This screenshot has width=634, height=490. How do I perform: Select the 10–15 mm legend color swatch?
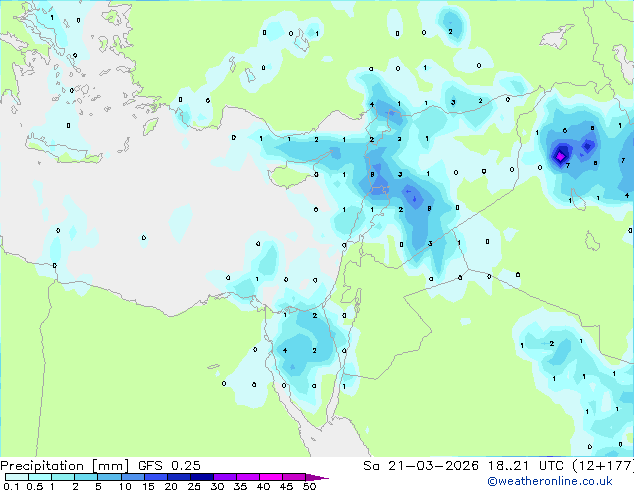point(133,477)
